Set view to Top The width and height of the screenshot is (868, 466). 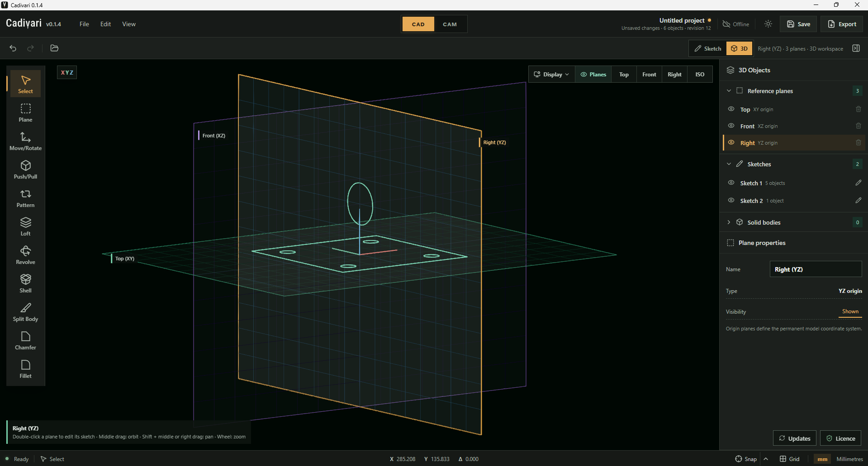(624, 75)
